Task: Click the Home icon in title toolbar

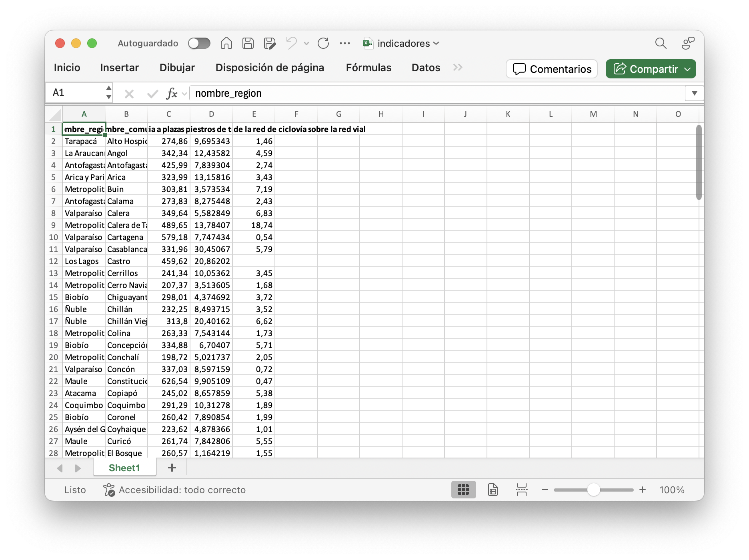Action: [x=226, y=43]
